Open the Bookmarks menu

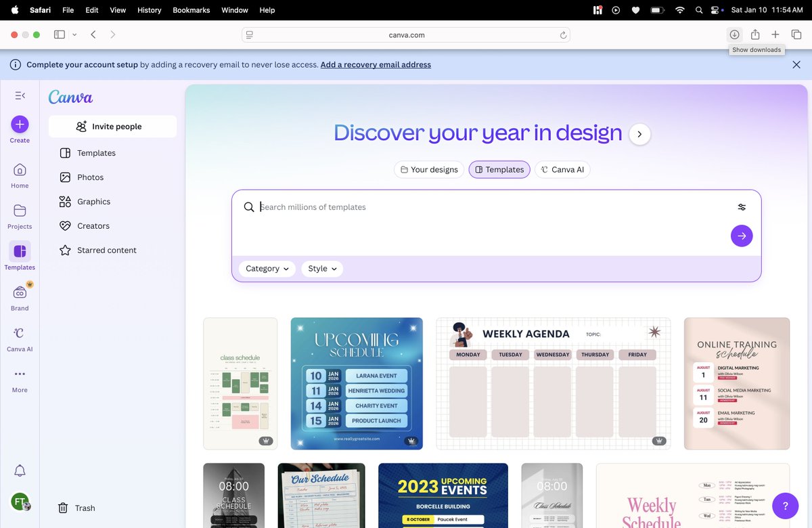click(x=191, y=10)
